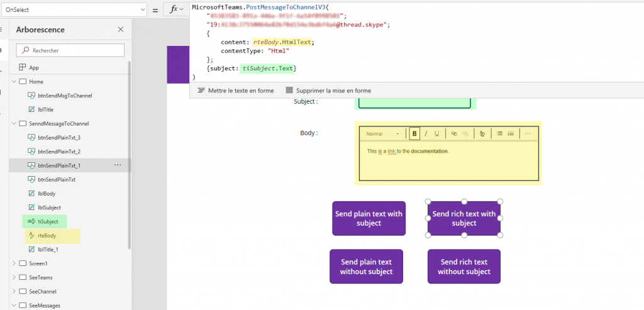Click tiSubject.Text in the formula

267,68
